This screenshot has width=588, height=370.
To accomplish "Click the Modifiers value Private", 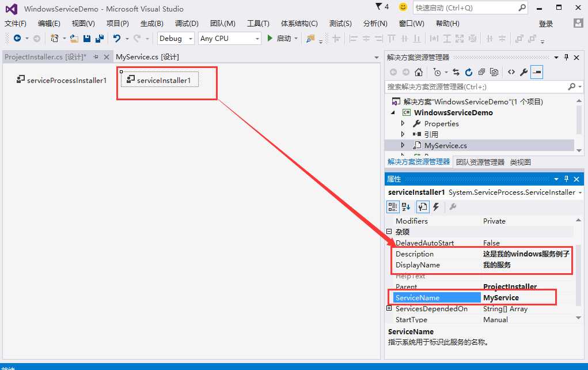I will click(x=494, y=221).
